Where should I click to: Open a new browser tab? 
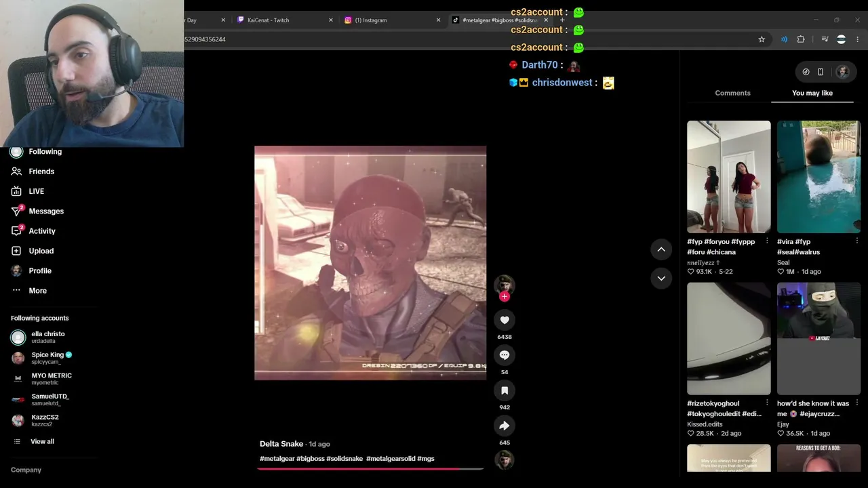coord(562,20)
